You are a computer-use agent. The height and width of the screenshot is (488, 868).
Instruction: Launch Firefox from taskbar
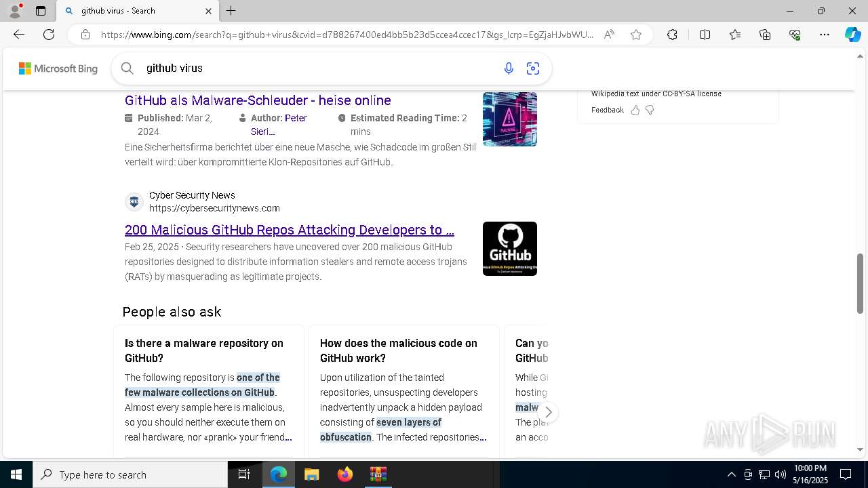point(345,474)
